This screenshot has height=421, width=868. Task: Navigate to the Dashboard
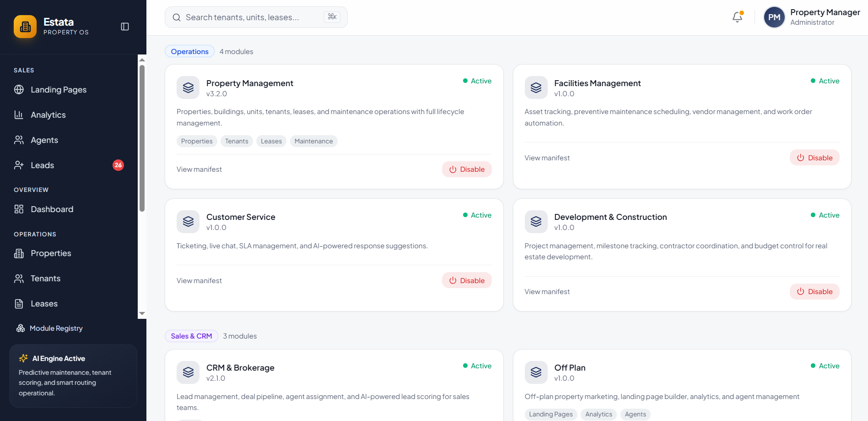pyautogui.click(x=69, y=209)
